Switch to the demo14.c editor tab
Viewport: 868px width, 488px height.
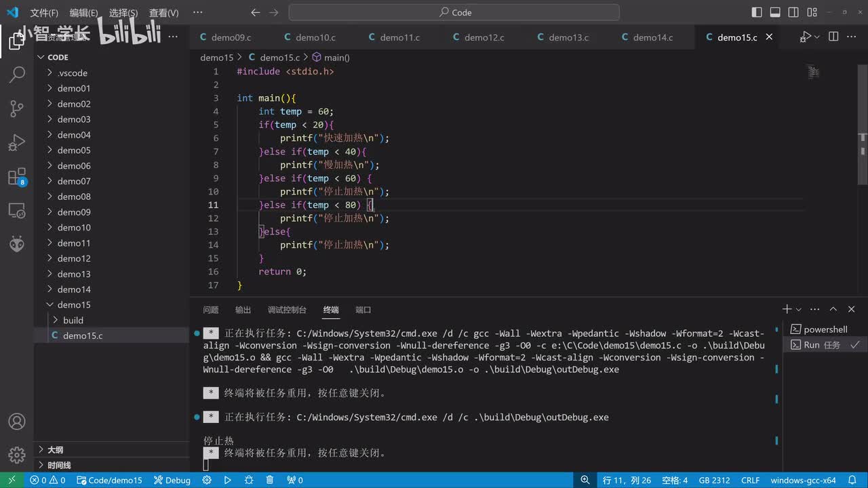pyautogui.click(x=653, y=37)
